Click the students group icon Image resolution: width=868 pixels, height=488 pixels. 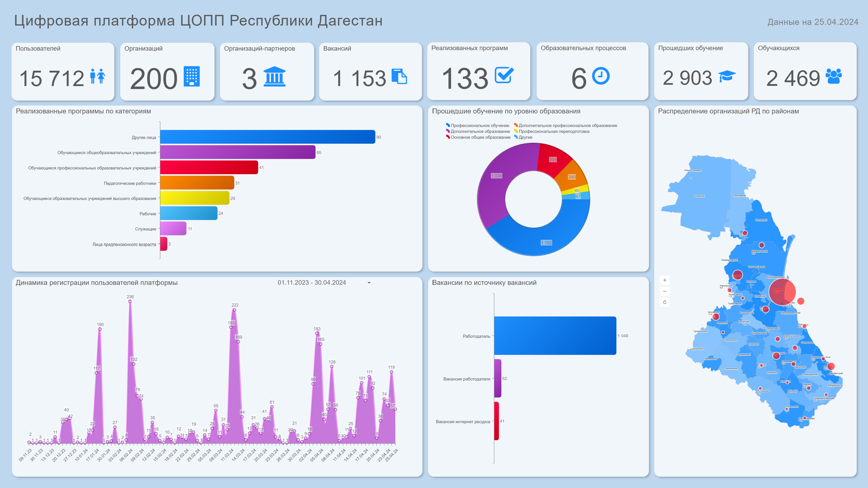(834, 76)
